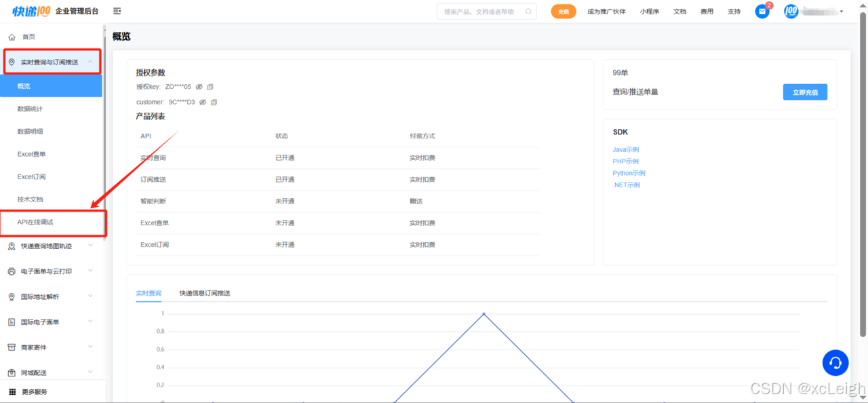Screen dimensions: 868x403
Task: Reveal the customer value with eye icon
Action: coord(203,102)
